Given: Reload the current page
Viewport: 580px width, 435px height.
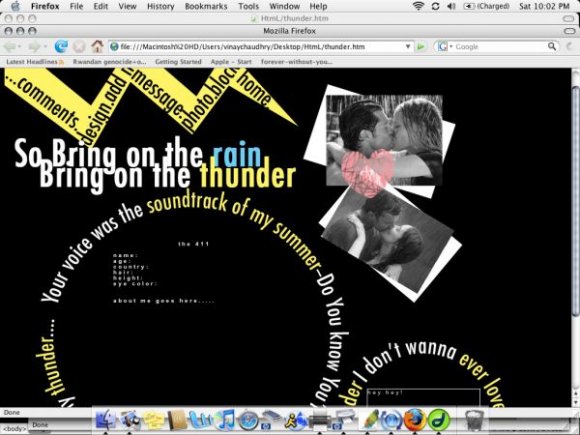Looking at the screenshot, I should coord(61,47).
